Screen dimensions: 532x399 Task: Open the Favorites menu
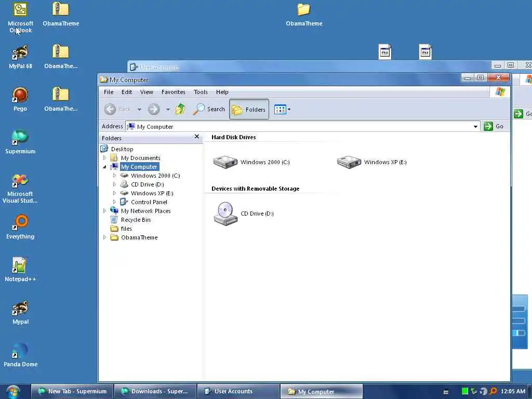point(174,92)
